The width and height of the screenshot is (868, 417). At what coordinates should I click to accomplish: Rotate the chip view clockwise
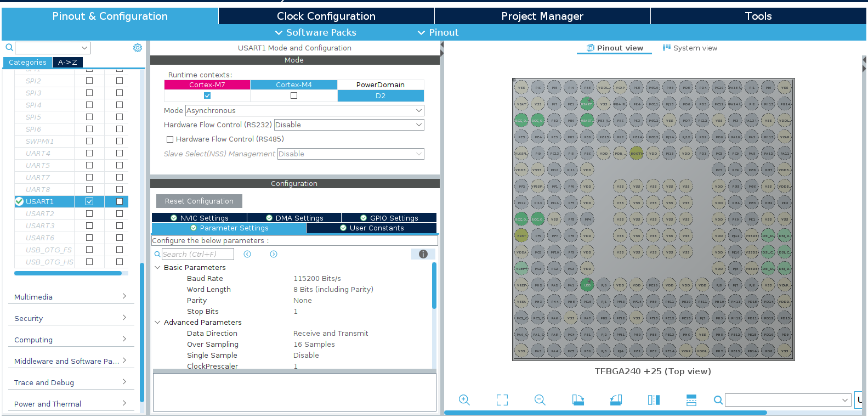tap(577, 400)
